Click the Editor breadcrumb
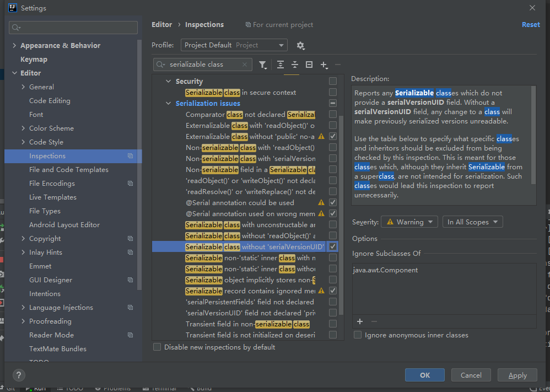This screenshot has height=392, width=550. [x=161, y=25]
